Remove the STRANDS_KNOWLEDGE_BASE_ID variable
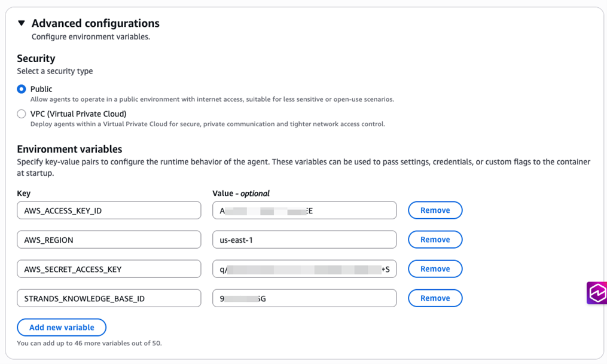 pyautogui.click(x=435, y=298)
